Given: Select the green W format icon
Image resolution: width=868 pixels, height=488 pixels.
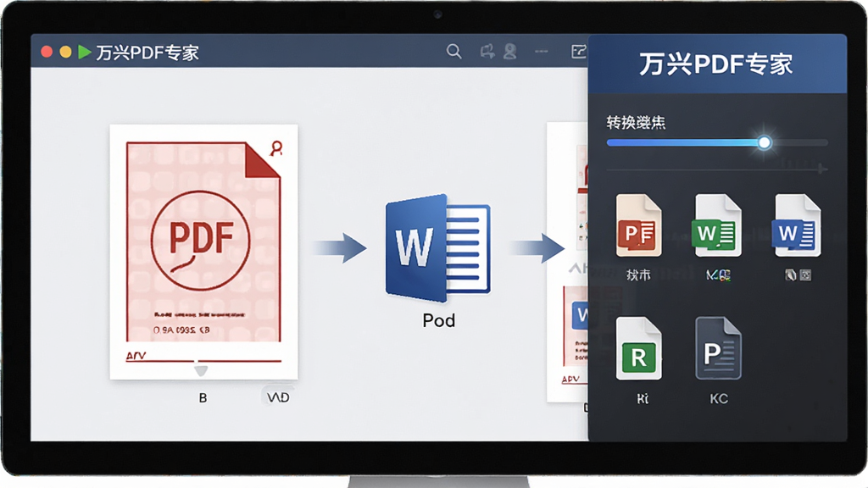Looking at the screenshot, I should tap(717, 225).
